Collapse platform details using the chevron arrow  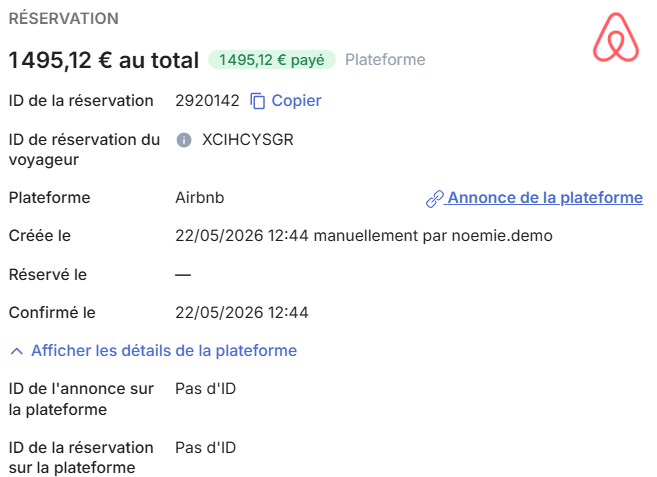pyautogui.click(x=16, y=351)
